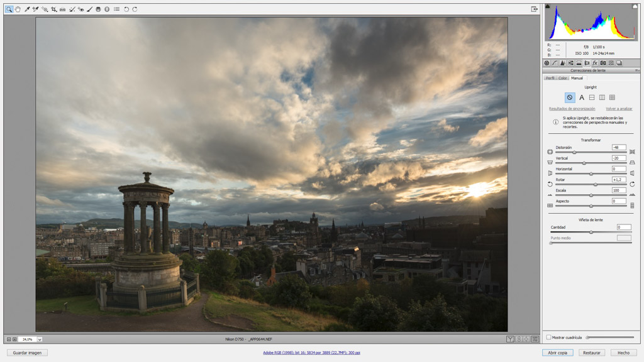
Task: Select the Hand tool in toolbar
Action: 18,9
